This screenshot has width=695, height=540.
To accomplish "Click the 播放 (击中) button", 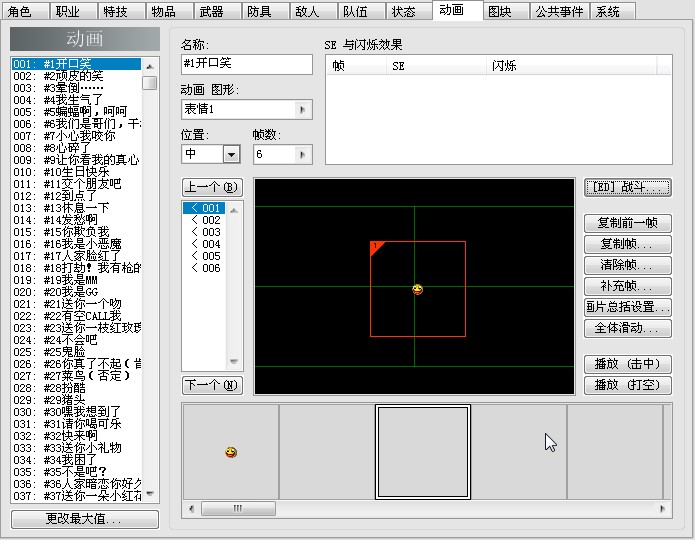I will (x=627, y=364).
